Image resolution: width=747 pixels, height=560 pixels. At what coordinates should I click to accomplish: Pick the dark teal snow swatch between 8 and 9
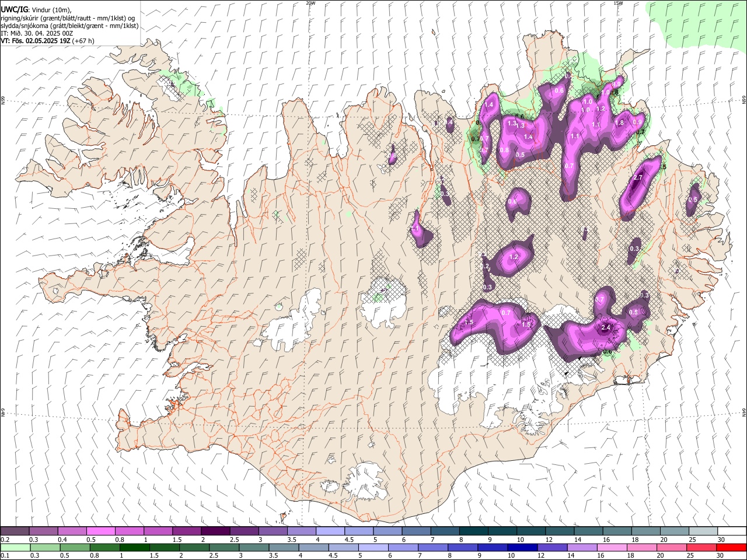coord(474,531)
